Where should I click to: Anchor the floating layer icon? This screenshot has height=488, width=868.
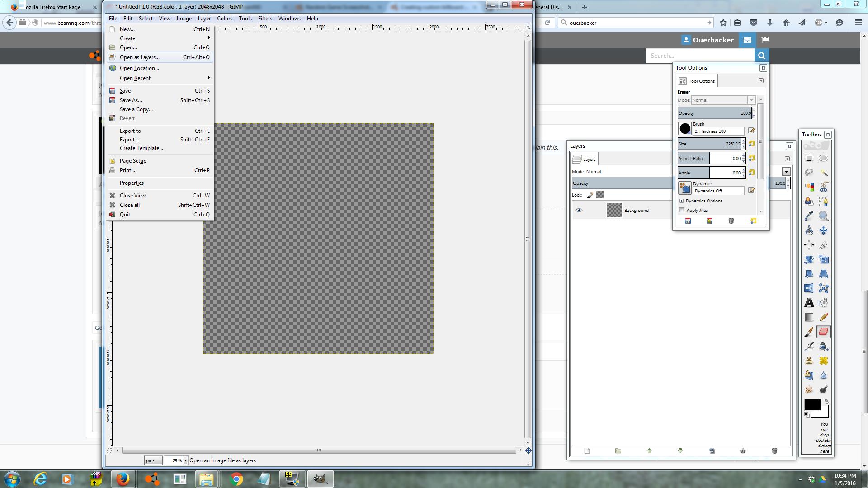(x=743, y=450)
